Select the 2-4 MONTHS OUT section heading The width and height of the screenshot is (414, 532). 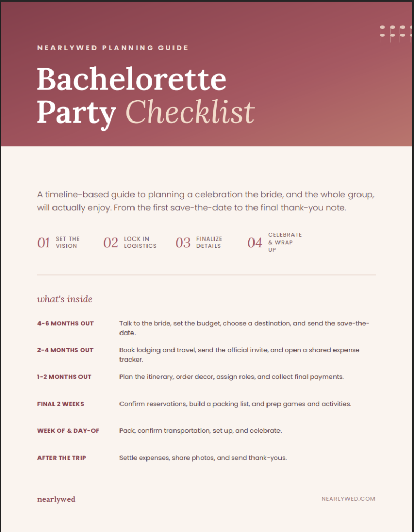(65, 350)
